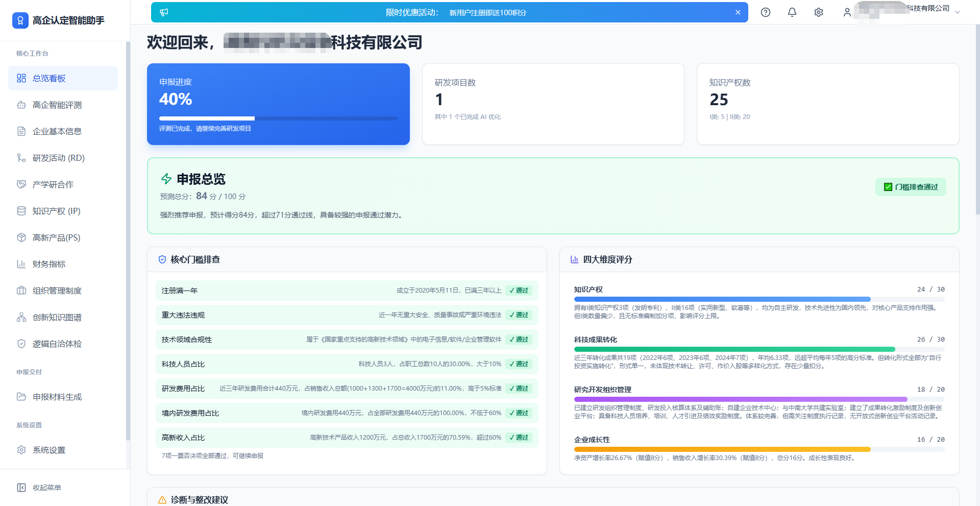
Task: Click the 通过 badge on 技术领域合规性 row
Action: 519,340
